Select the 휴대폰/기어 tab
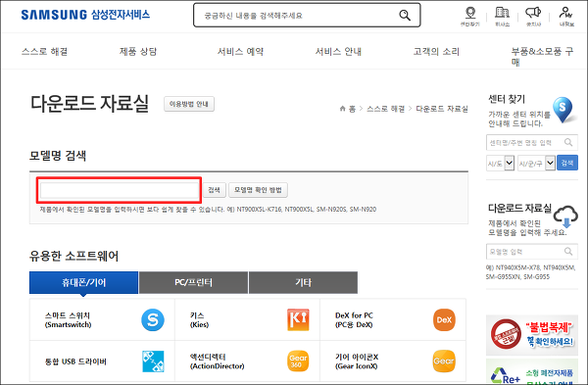This screenshot has height=385, width=588. click(83, 282)
